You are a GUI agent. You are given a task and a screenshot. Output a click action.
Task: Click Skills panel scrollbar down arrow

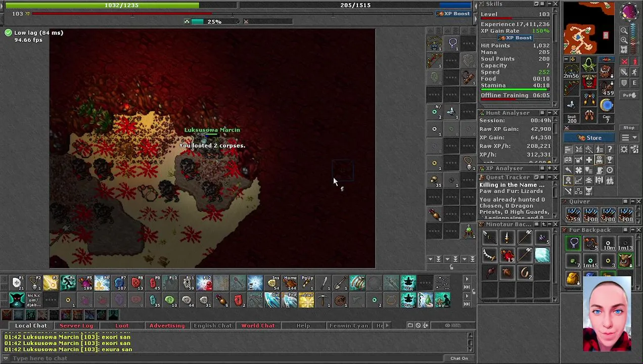click(x=556, y=104)
